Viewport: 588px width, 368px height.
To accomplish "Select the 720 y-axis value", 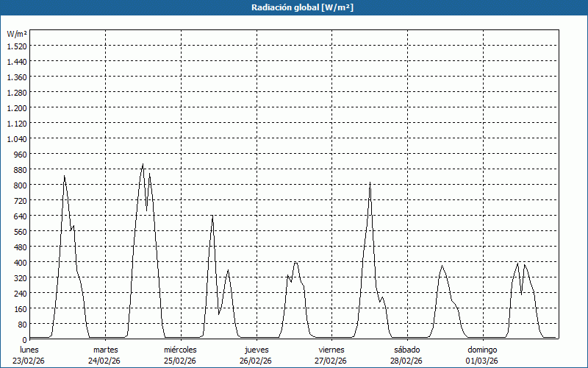I will (x=21, y=200).
